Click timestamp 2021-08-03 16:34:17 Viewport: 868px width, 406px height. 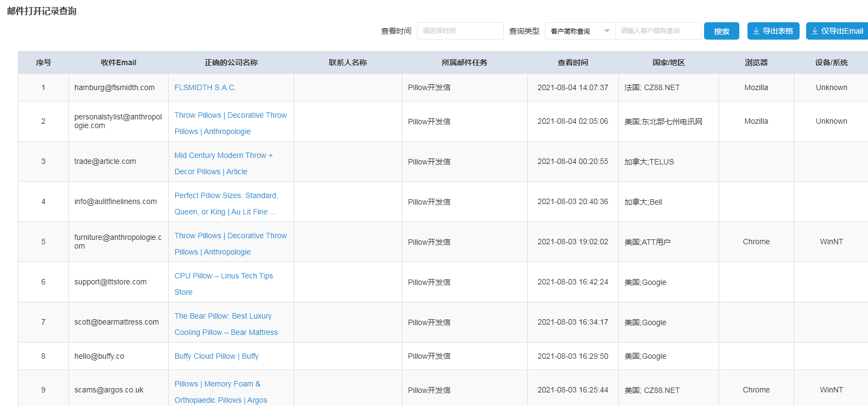coord(573,322)
